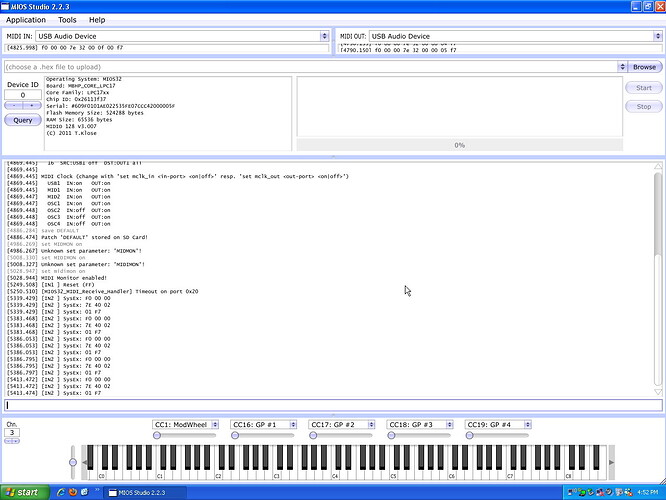Open the Help menu
The image size is (666, 500).
pos(97,20)
